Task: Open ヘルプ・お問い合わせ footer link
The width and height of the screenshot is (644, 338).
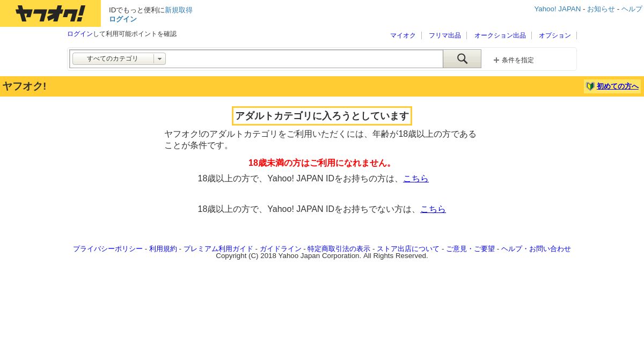Action: [x=536, y=249]
